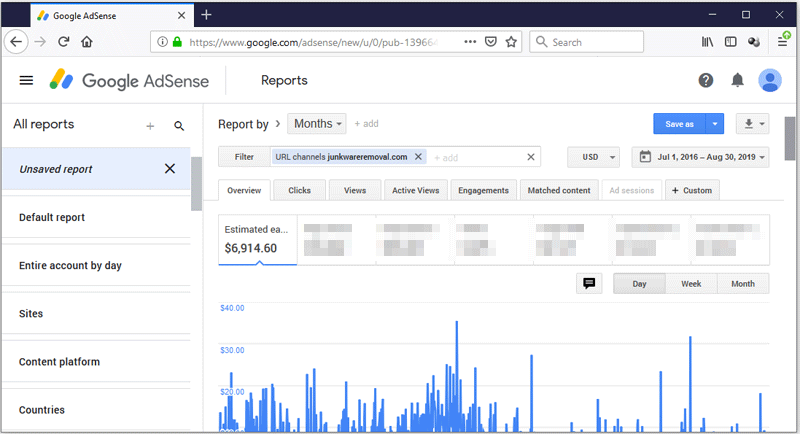Open the date range picker dropdown
This screenshot has width=800, height=434.
pos(700,157)
